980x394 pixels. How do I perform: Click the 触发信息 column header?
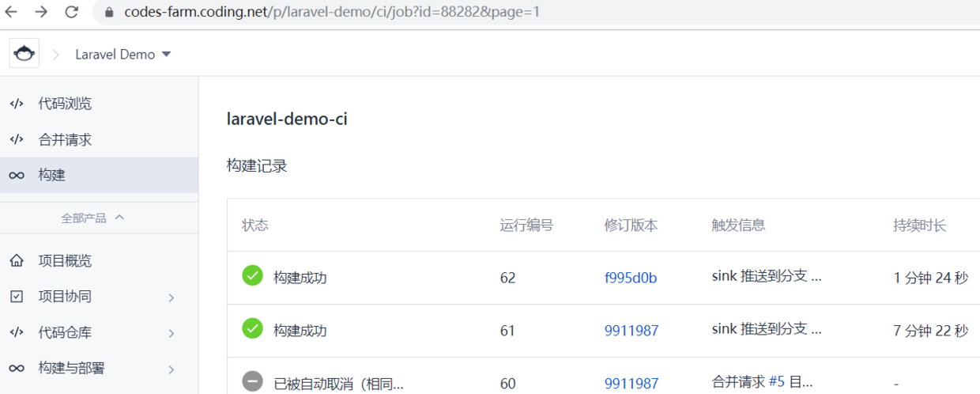738,225
